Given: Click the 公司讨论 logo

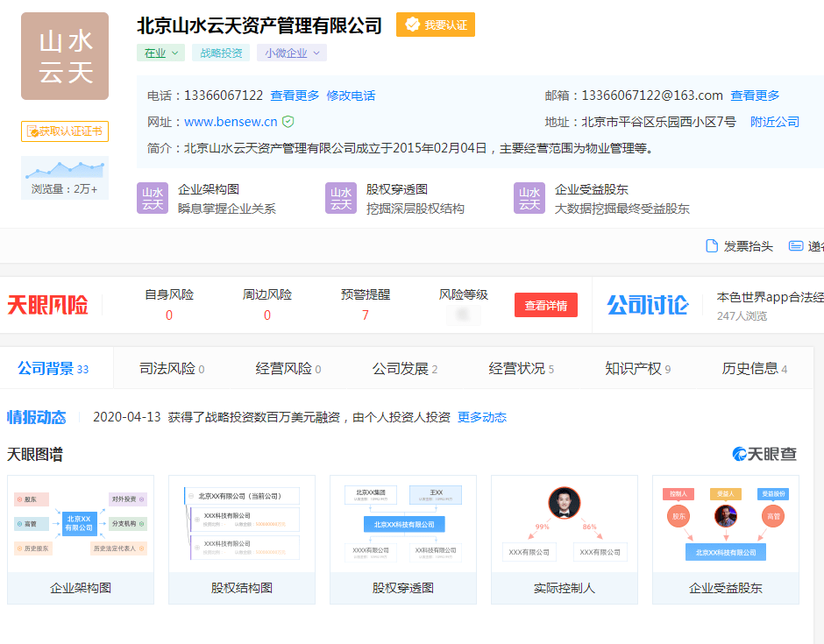Looking at the screenshot, I should 648,305.
